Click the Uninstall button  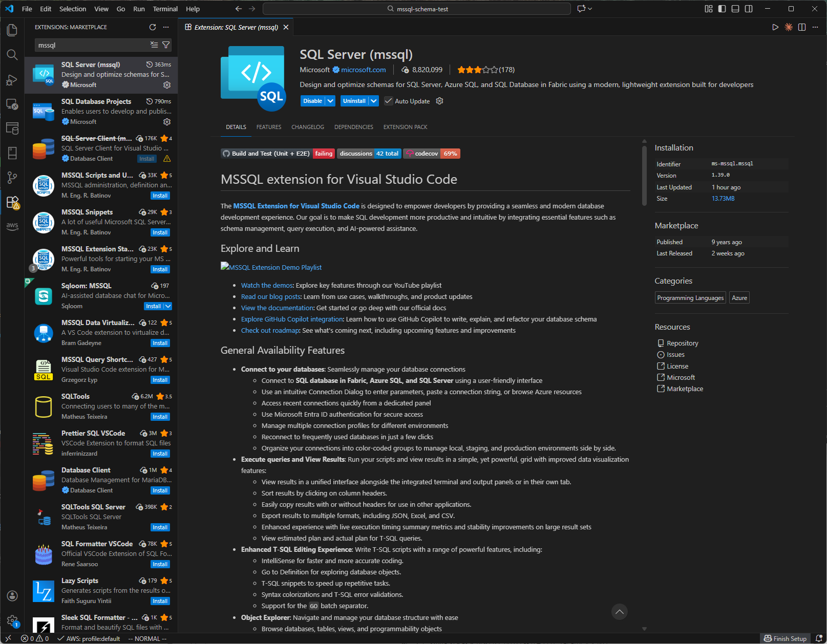(354, 101)
